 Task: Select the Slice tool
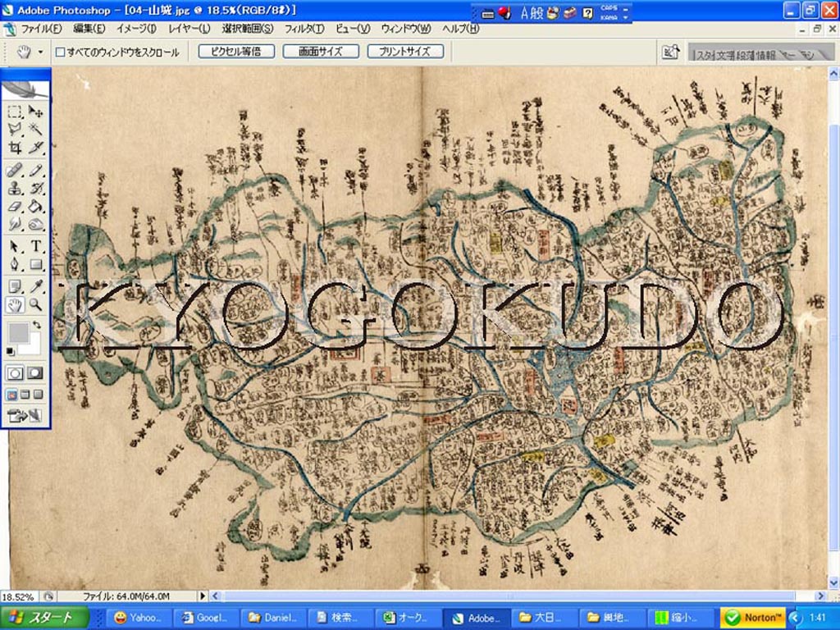pos(35,148)
